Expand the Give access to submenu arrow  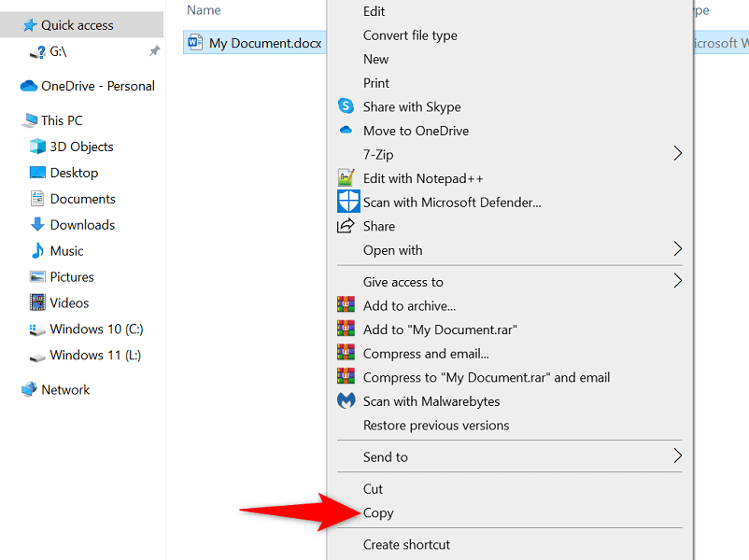tap(678, 281)
